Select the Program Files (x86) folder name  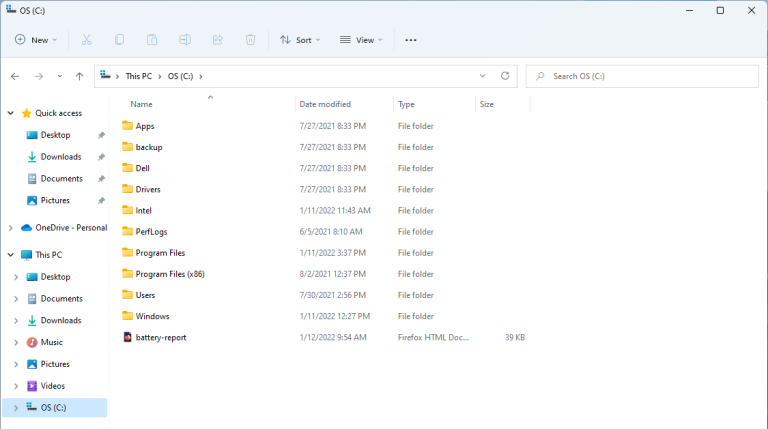pyautogui.click(x=170, y=274)
